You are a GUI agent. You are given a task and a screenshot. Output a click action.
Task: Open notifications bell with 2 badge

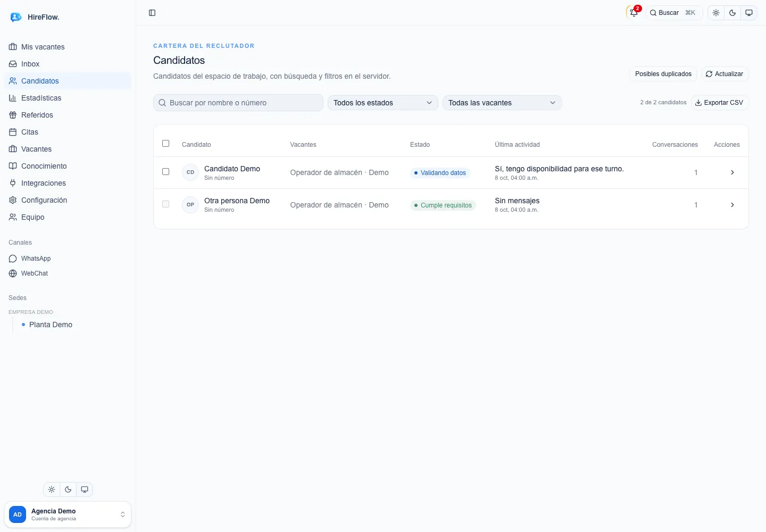[x=634, y=12]
